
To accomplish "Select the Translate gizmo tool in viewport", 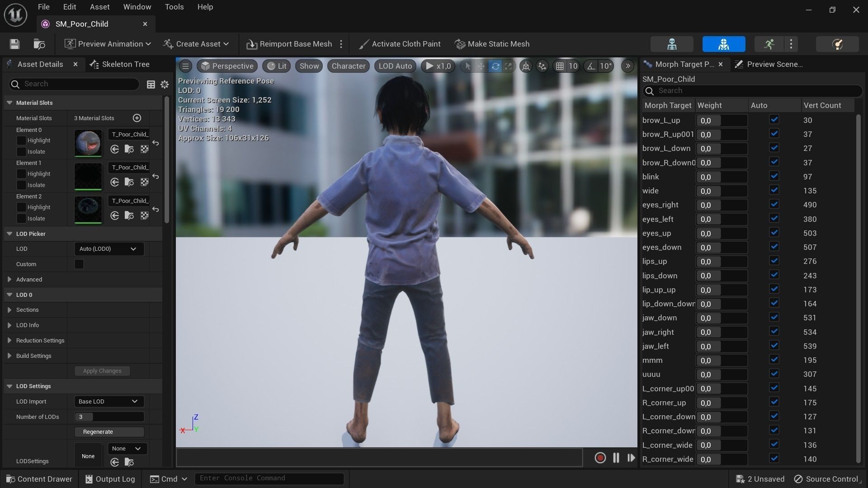I will coord(481,66).
